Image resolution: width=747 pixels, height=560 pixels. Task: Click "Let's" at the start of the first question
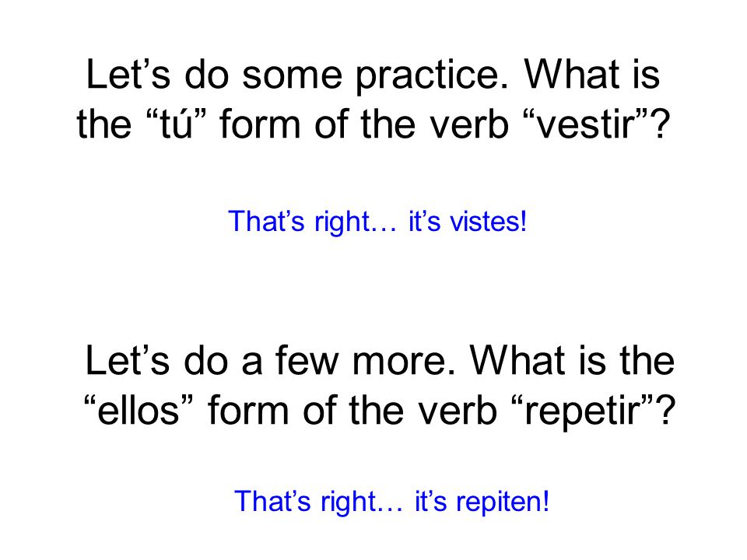click(128, 75)
